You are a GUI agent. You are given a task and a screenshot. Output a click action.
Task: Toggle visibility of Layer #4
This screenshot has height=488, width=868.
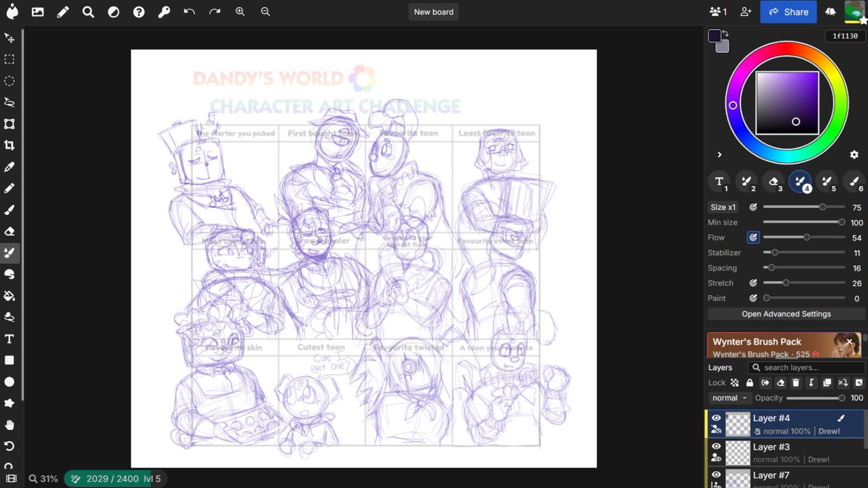click(x=716, y=418)
